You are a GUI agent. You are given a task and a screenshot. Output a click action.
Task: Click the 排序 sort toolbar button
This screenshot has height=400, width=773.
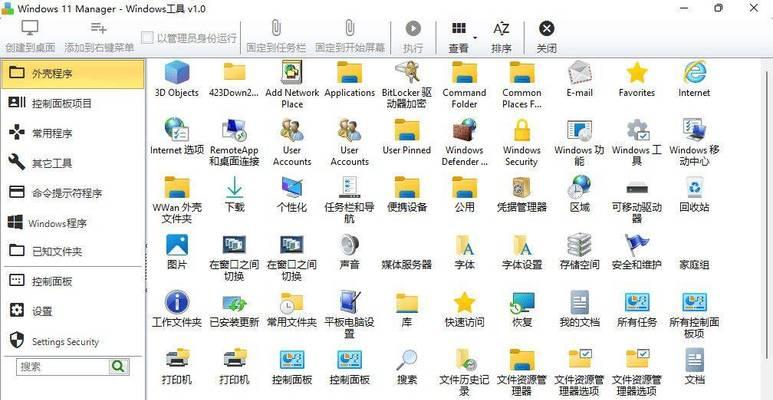coord(501,37)
